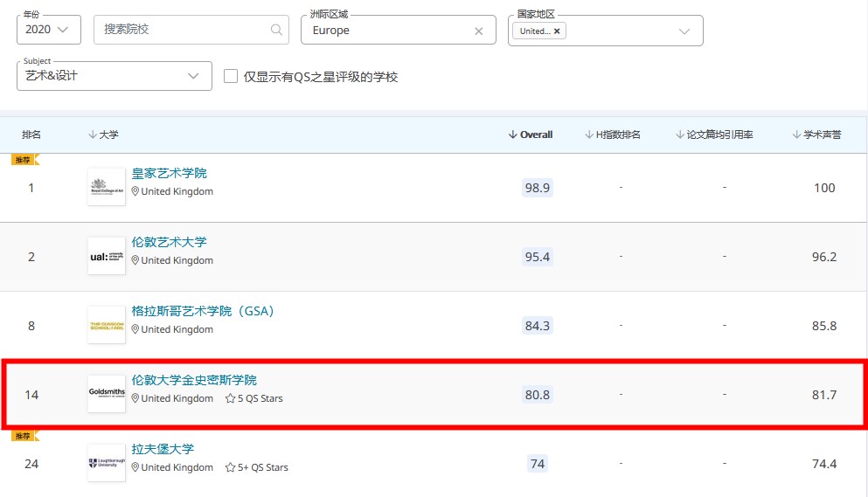
Task: Click the university search input field
Action: point(191,30)
